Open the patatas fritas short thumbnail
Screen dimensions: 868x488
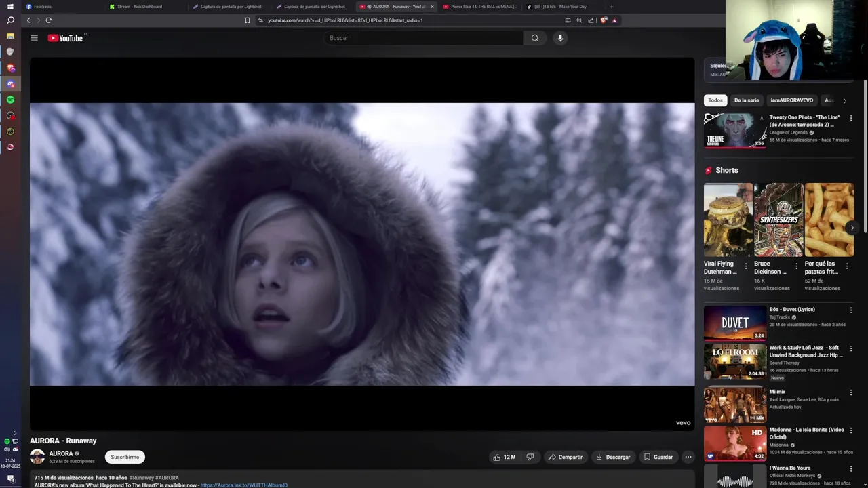(829, 220)
